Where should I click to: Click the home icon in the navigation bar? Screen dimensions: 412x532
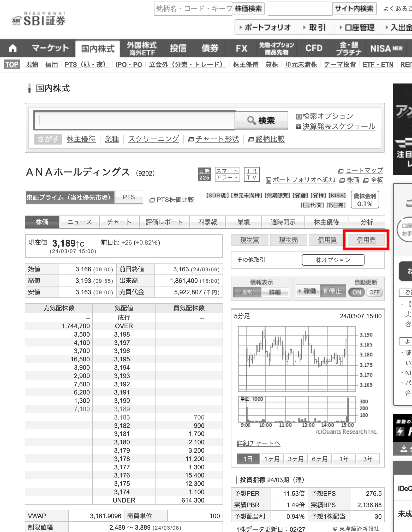13,48
